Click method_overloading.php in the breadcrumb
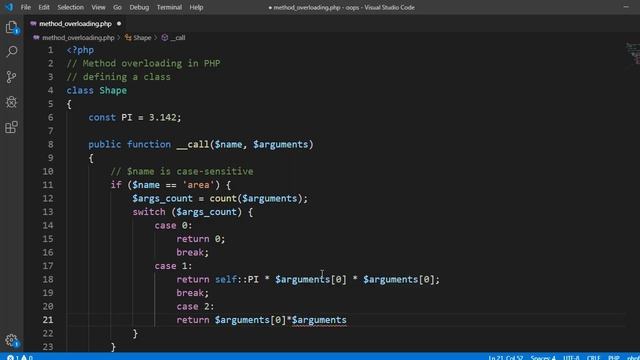 coord(78,38)
